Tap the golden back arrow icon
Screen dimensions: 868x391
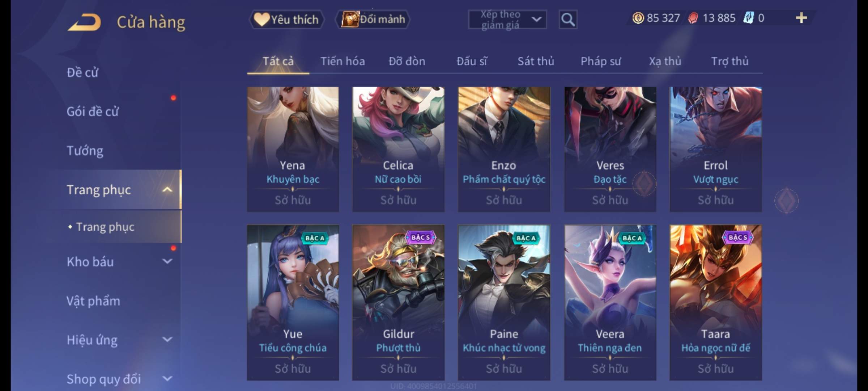tap(84, 22)
